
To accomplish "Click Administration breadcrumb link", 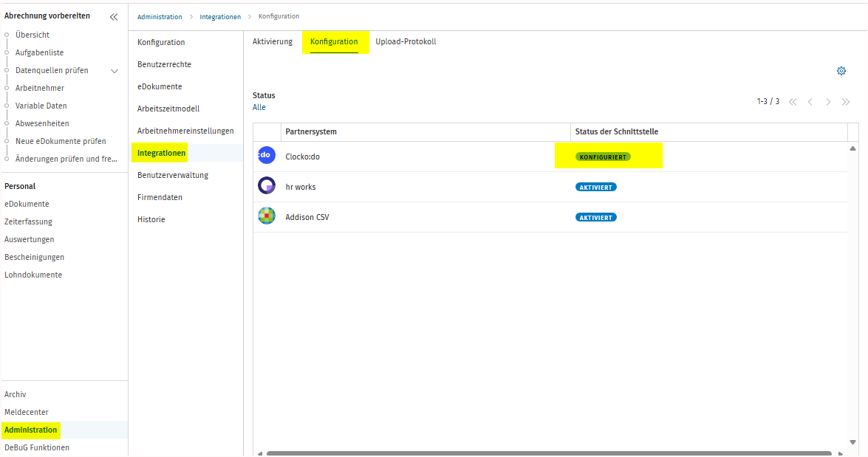I will (160, 16).
